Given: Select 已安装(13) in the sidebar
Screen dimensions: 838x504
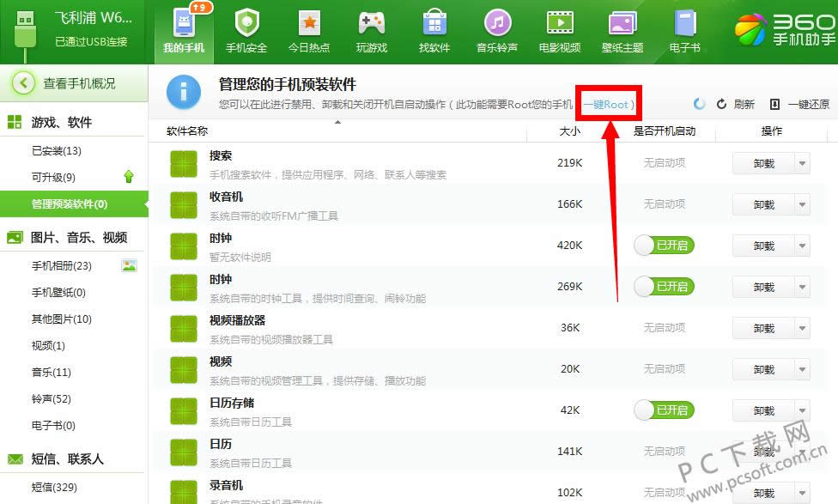Looking at the screenshot, I should pyautogui.click(x=57, y=151).
